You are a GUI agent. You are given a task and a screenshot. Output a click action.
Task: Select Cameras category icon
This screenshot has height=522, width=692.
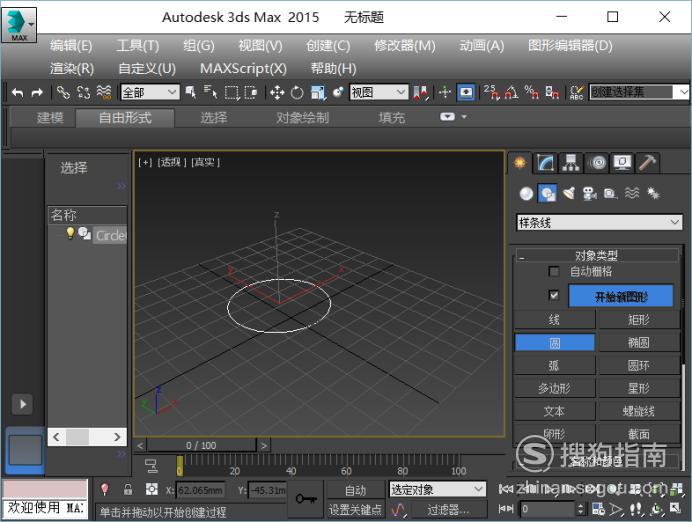coord(590,194)
